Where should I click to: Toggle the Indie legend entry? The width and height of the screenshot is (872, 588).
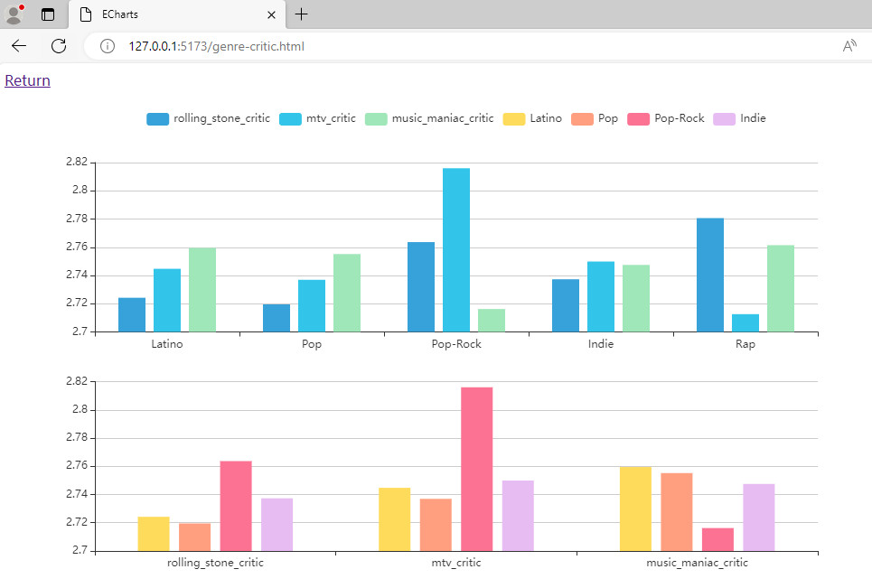coord(740,118)
